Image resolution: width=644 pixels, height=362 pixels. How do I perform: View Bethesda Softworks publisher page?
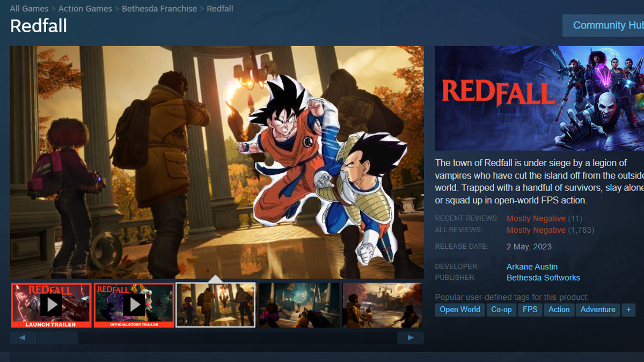click(x=543, y=277)
